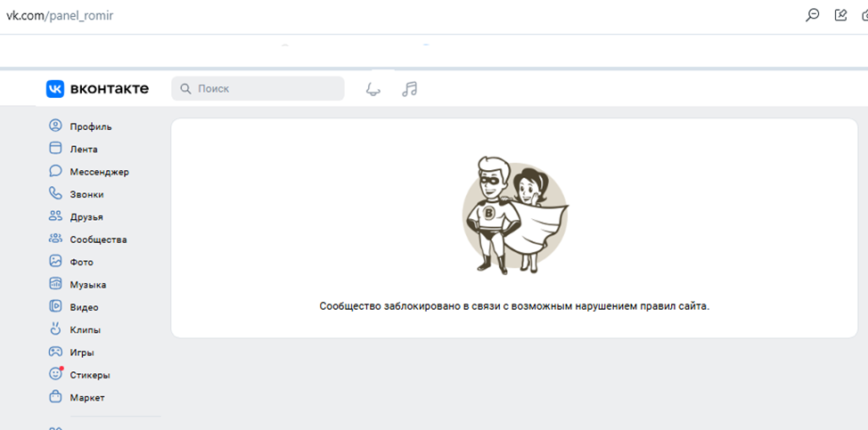The width and height of the screenshot is (868, 430).
Task: Open the notifications bell icon
Action: pos(373,89)
